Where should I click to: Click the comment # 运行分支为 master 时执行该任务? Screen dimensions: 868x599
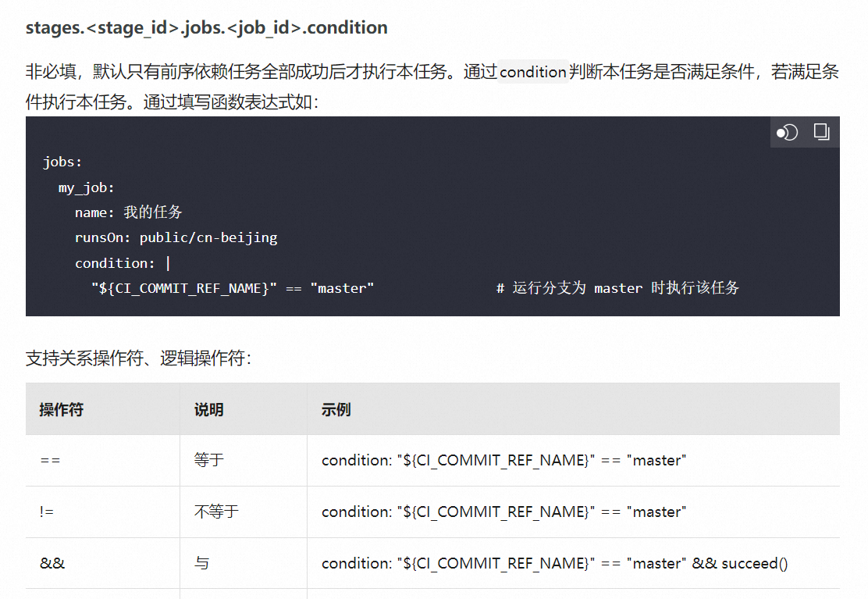point(617,288)
